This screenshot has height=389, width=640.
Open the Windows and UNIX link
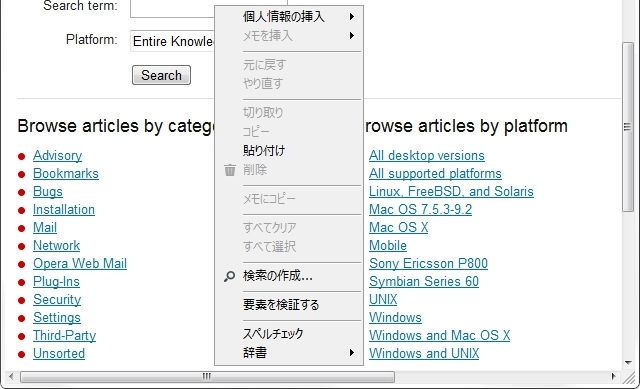pyautogui.click(x=424, y=353)
